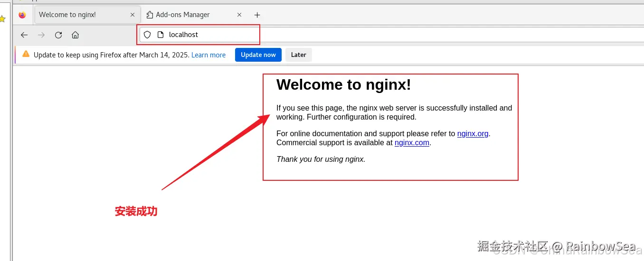This screenshot has height=261, width=644.
Task: Click the Thank you for using nginx text
Action: 321,159
